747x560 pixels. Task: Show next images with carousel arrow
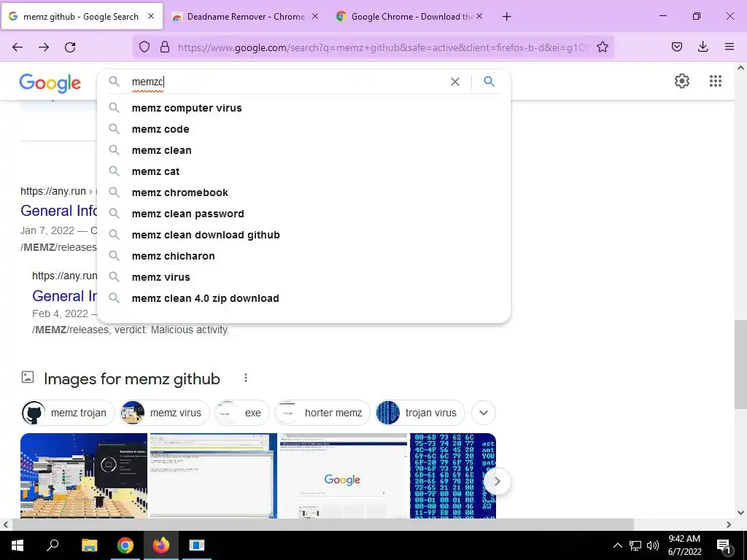click(x=497, y=481)
